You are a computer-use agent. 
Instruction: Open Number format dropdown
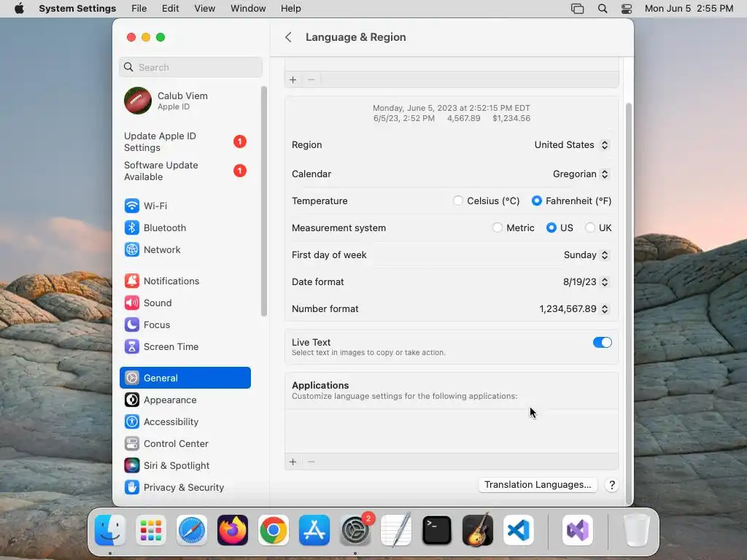point(574,309)
